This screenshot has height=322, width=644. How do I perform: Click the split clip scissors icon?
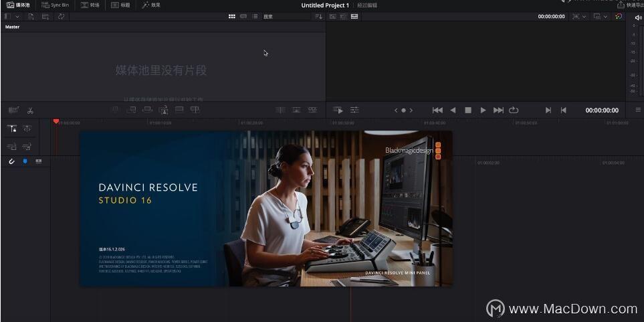30,110
